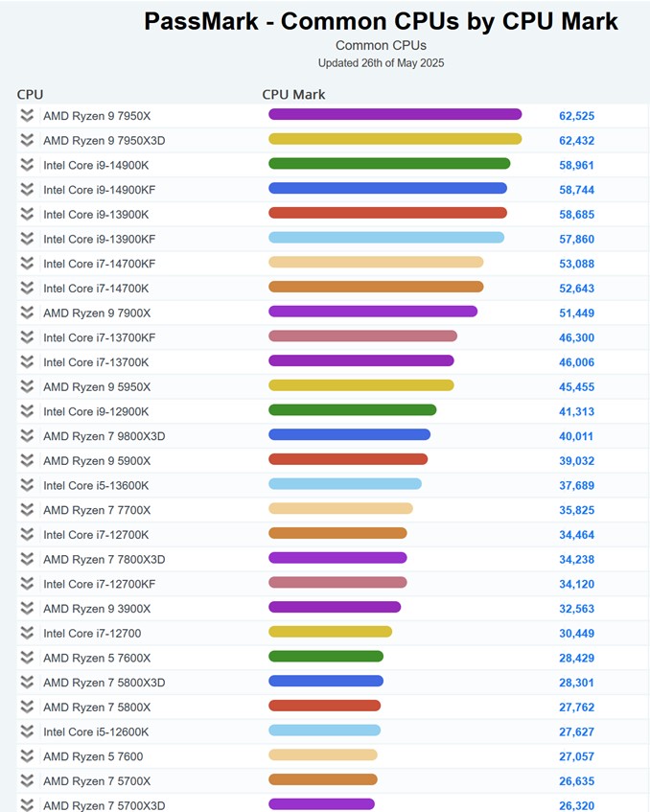Image resolution: width=650 pixels, height=812 pixels.
Task: Open the Intel Core i9-14900K link
Action: 96,165
